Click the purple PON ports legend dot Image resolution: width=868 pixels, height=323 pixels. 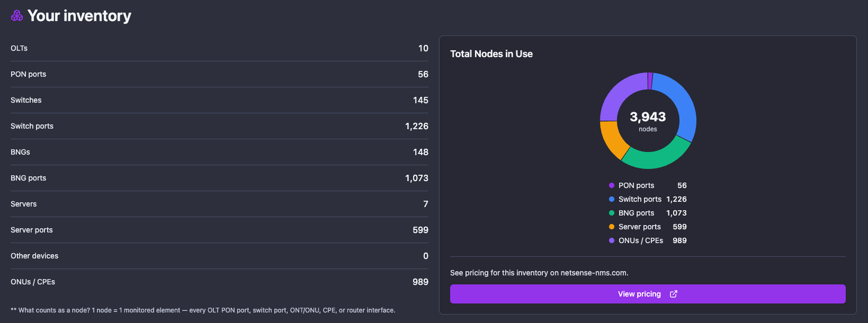(611, 186)
